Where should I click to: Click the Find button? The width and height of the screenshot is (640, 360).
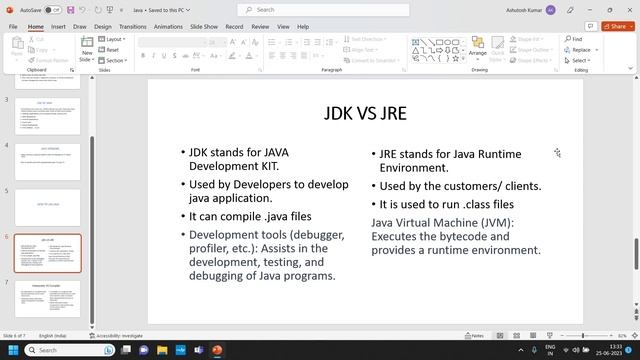[573, 39]
